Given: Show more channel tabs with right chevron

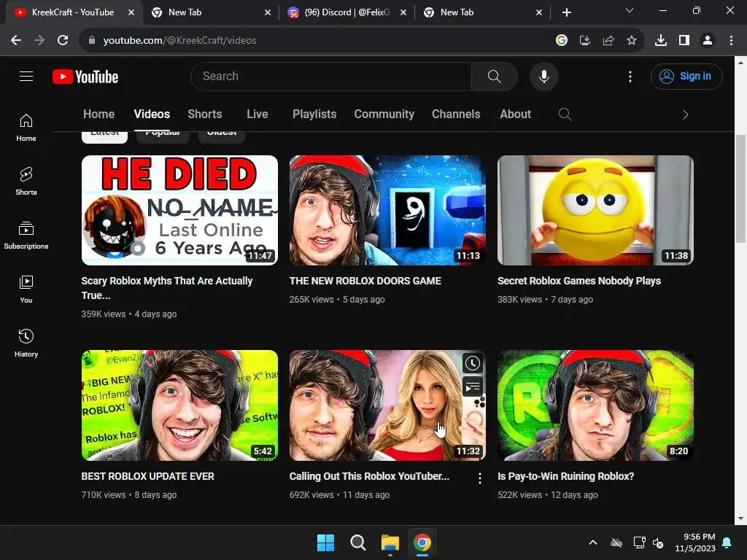Looking at the screenshot, I should [685, 114].
